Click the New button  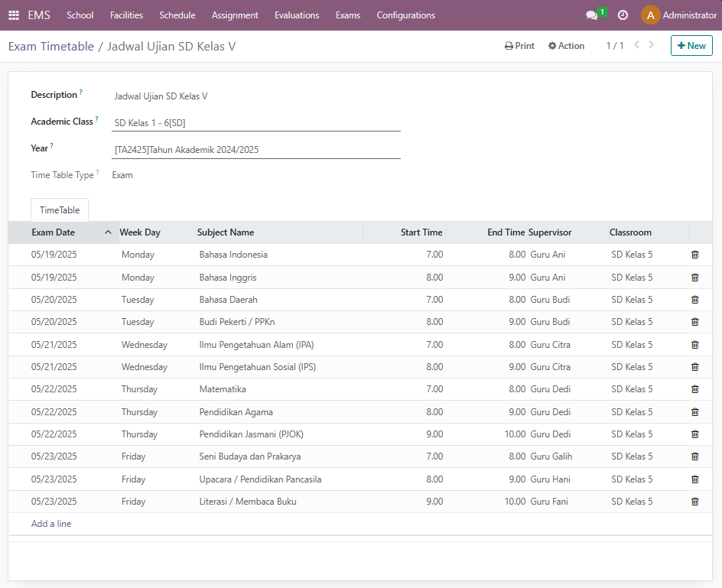(691, 46)
